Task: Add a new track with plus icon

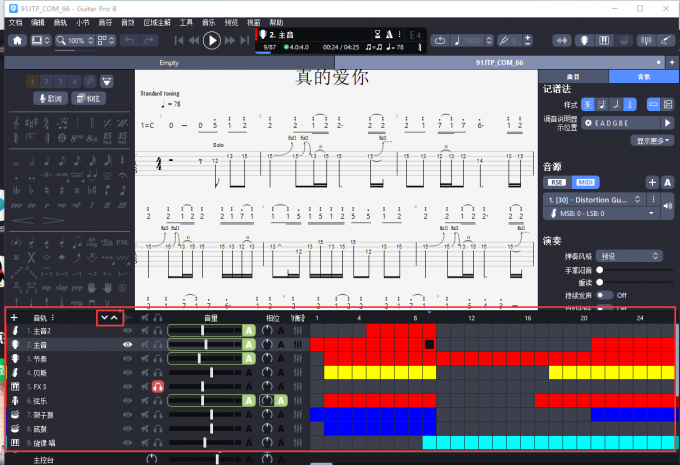Action: point(14,317)
